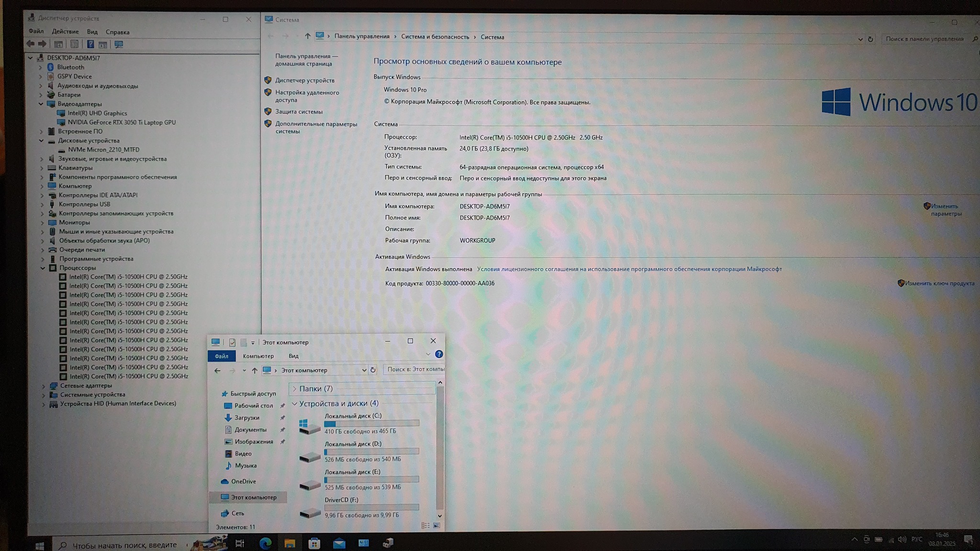
Task: Open Диспетчер устройств link in the System sidebar
Action: 304,80
